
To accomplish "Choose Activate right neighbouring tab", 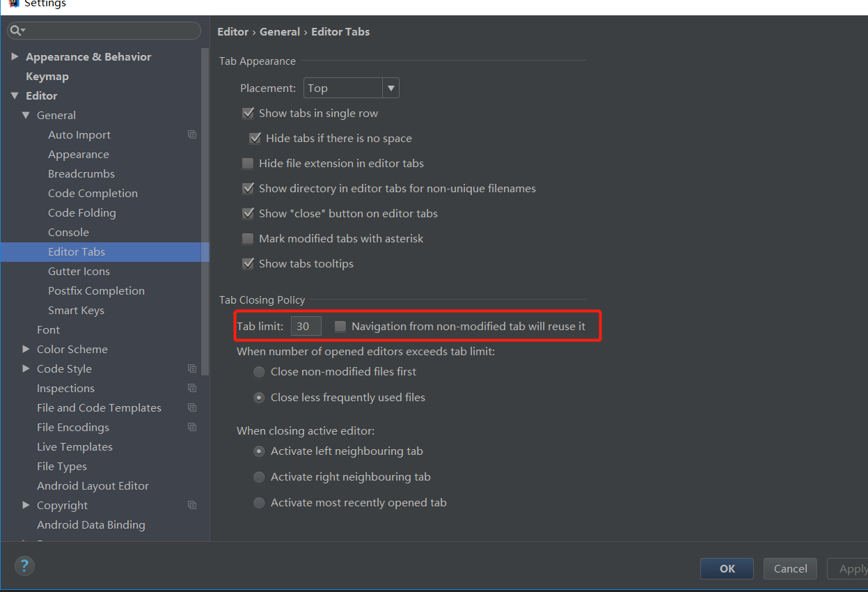I will tap(259, 477).
